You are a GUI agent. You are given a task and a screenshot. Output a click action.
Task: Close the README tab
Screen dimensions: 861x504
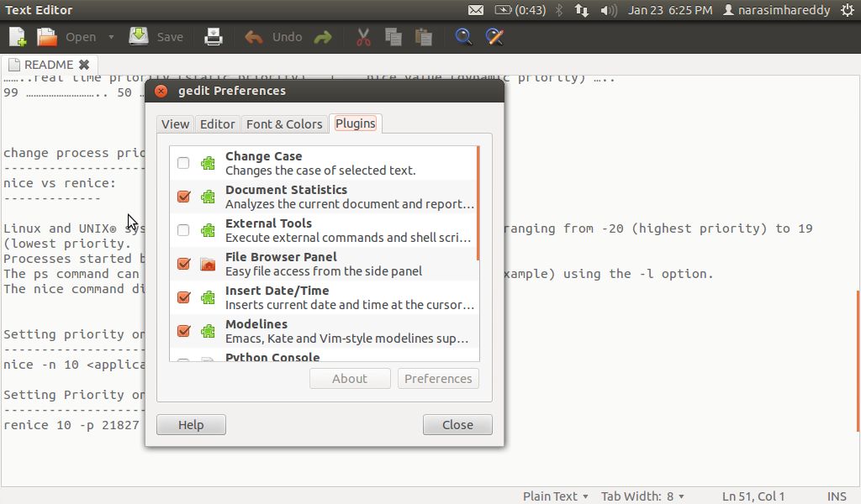[84, 65]
